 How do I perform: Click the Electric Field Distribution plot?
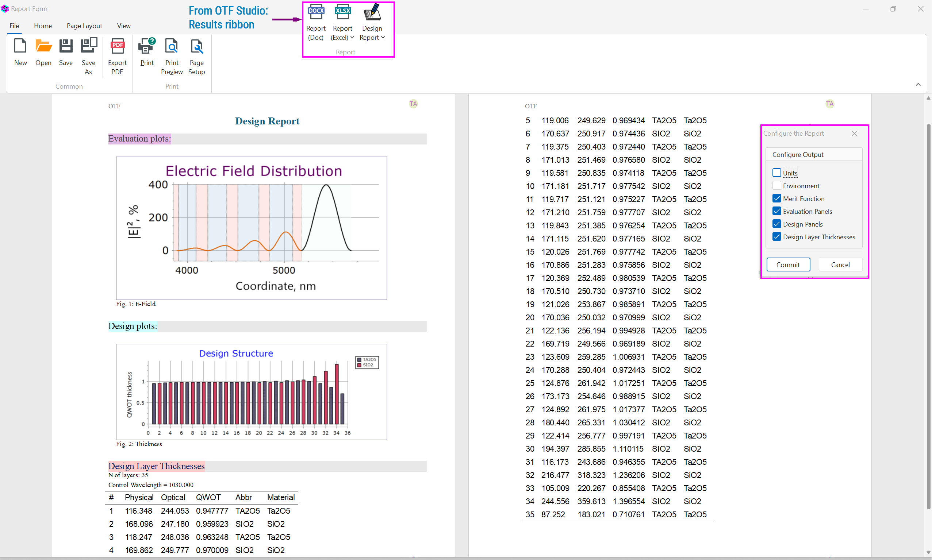tap(252, 228)
